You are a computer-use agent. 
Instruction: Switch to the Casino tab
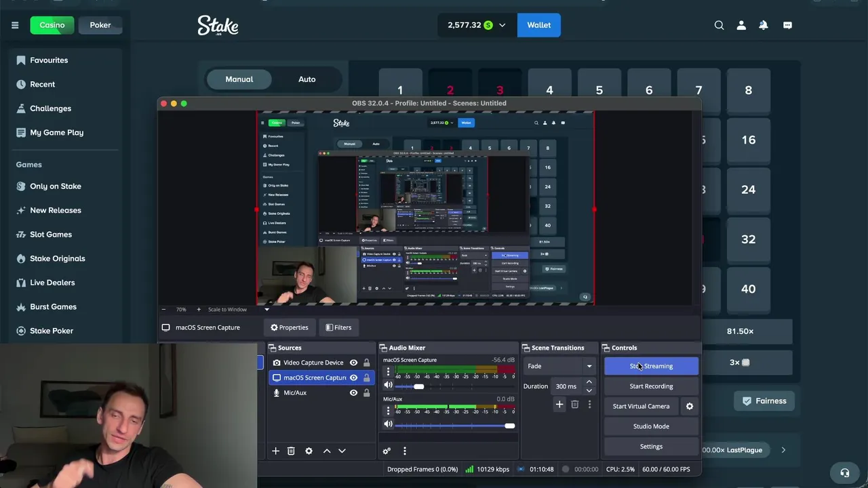52,25
